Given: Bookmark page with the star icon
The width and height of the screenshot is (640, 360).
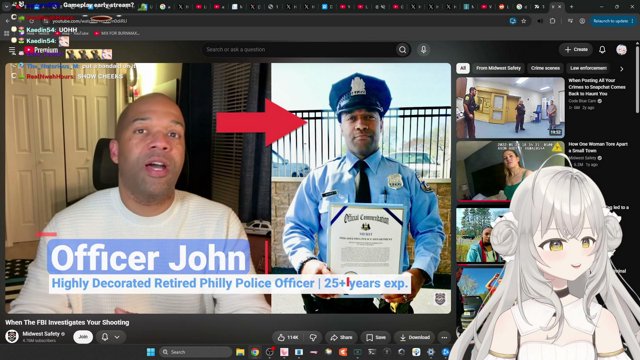Looking at the screenshot, I should point(524,21).
